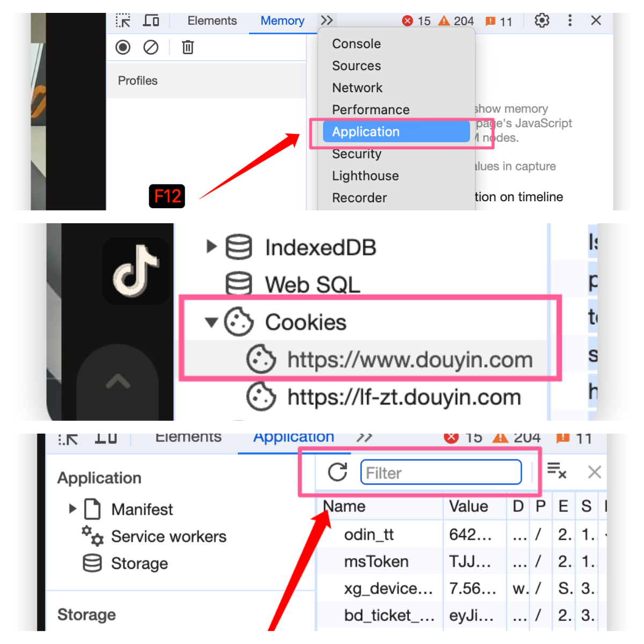Click the refresh cookies icon
The image size is (644, 644).
(338, 472)
